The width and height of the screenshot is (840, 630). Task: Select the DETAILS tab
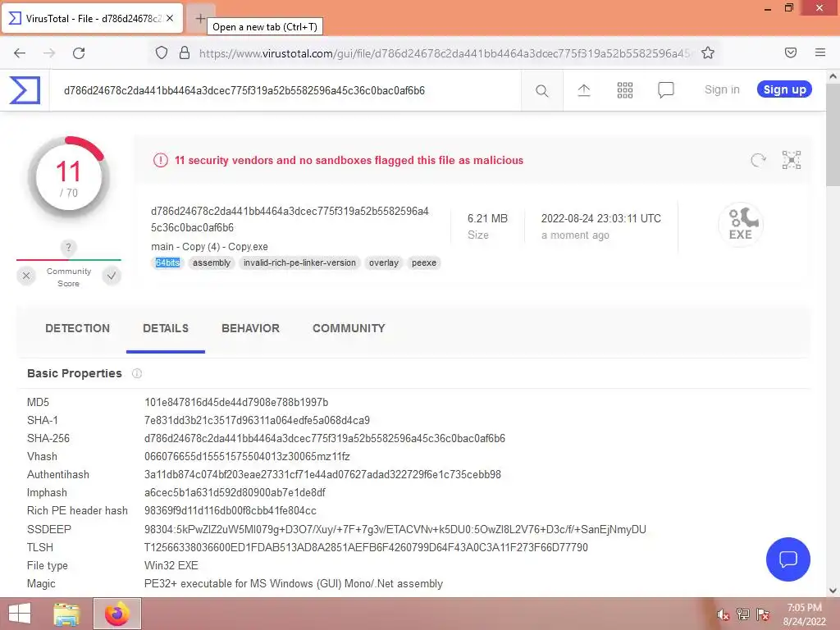[x=166, y=328]
